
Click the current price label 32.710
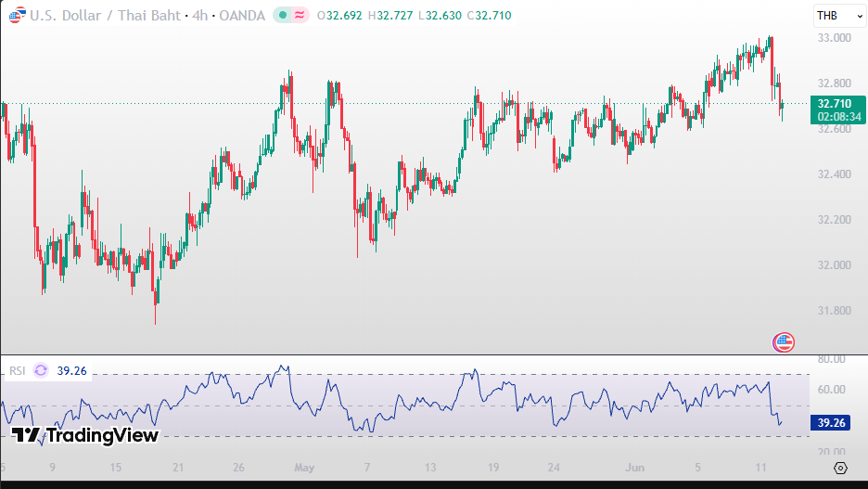835,104
